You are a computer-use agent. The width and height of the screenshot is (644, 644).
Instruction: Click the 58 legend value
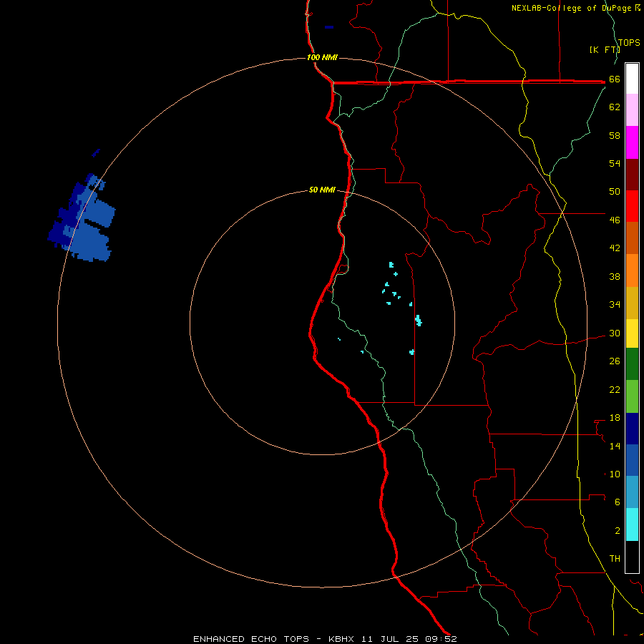pyautogui.click(x=615, y=135)
